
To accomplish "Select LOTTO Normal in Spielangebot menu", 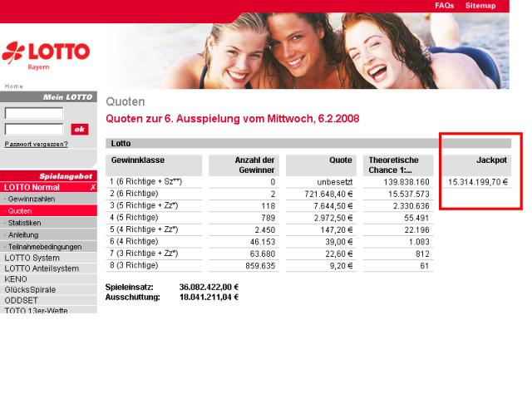I will tap(48, 187).
